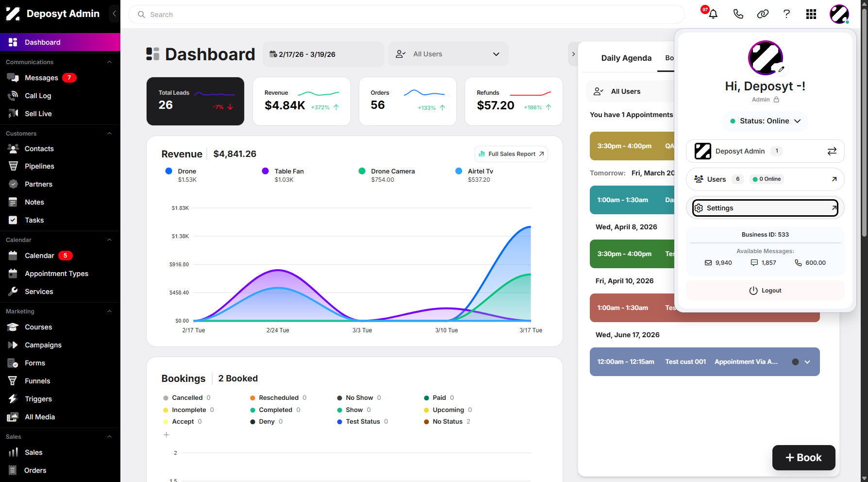Screen dimensions: 868x482
Task: Toggle the Table Fan legend color dot
Action: coord(266,171)
